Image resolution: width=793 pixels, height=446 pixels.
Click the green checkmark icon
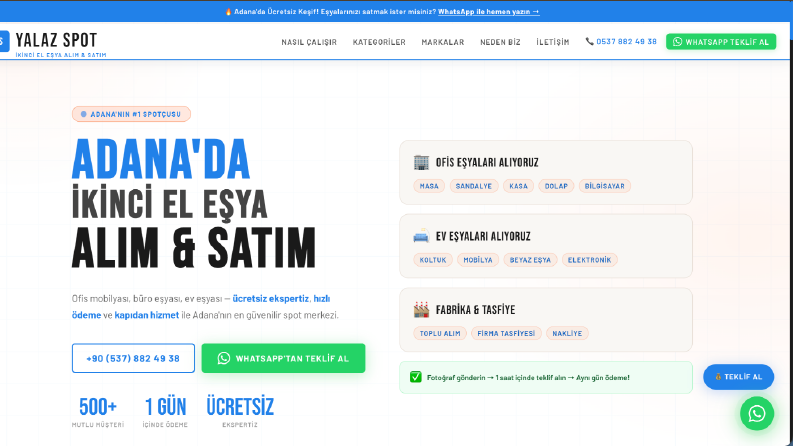click(x=416, y=377)
